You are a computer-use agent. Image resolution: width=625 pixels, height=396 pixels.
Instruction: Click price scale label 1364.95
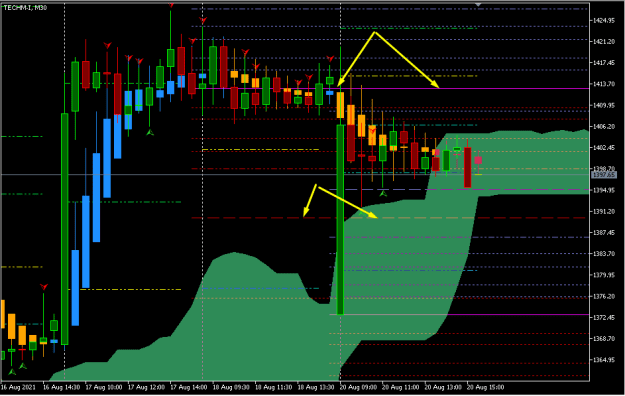point(604,360)
